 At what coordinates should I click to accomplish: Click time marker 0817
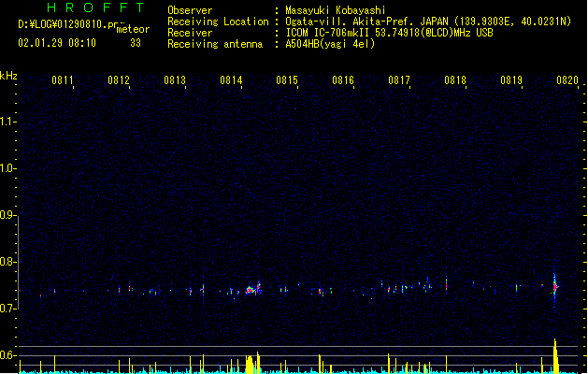pos(399,80)
